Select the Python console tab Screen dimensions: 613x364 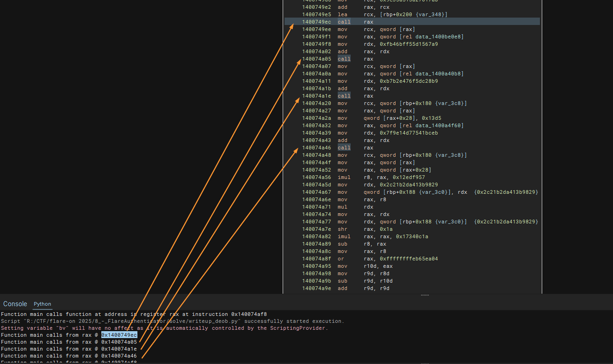pyautogui.click(x=42, y=304)
